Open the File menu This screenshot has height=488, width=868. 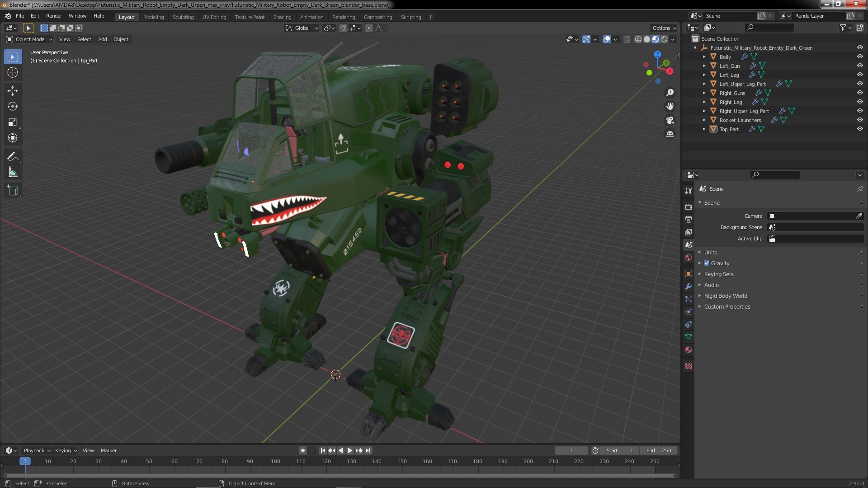[x=20, y=16]
